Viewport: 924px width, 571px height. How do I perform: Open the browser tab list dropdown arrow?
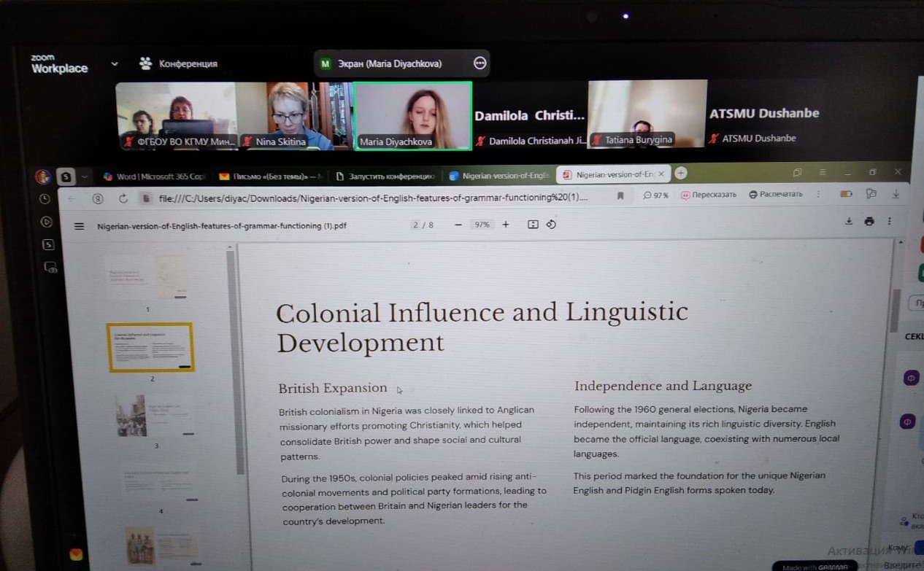[x=85, y=176]
